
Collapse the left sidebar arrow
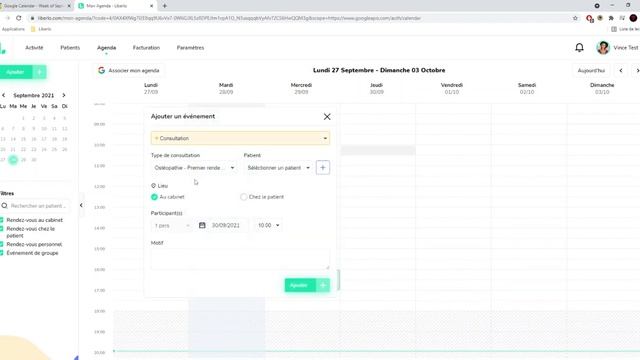[81, 205]
